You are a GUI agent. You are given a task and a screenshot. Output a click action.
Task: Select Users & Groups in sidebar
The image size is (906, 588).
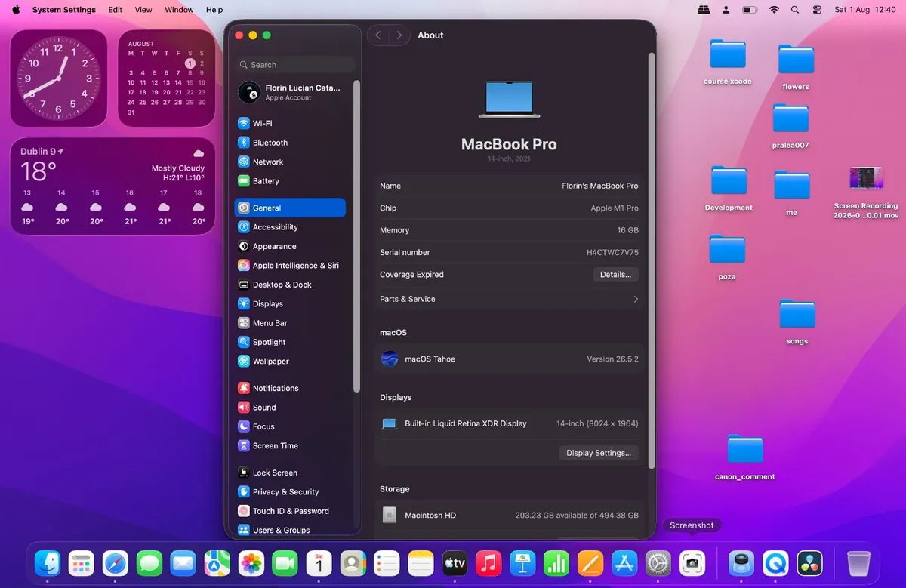coord(290,530)
